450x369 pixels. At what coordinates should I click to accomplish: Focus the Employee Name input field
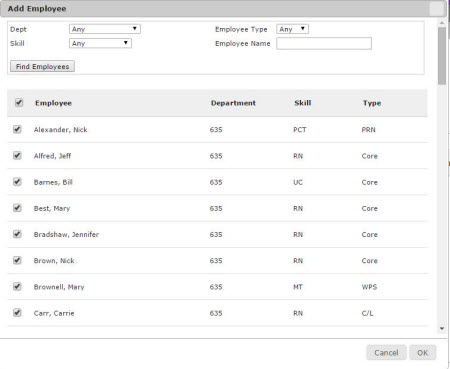[324, 43]
